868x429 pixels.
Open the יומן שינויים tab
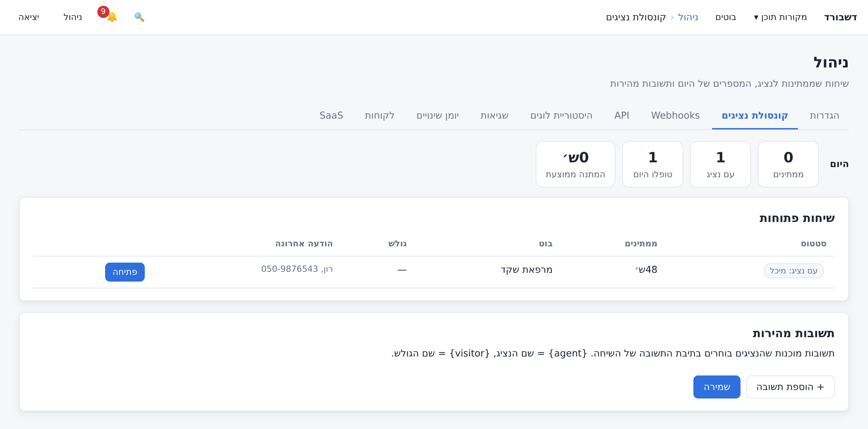tap(437, 116)
